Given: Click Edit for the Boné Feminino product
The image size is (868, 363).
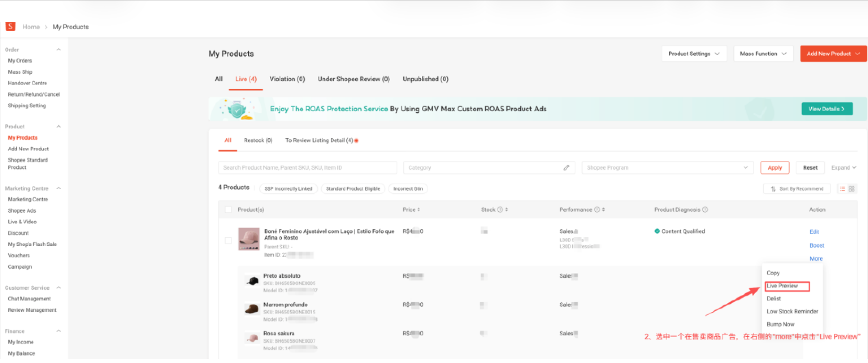Looking at the screenshot, I should point(814,231).
